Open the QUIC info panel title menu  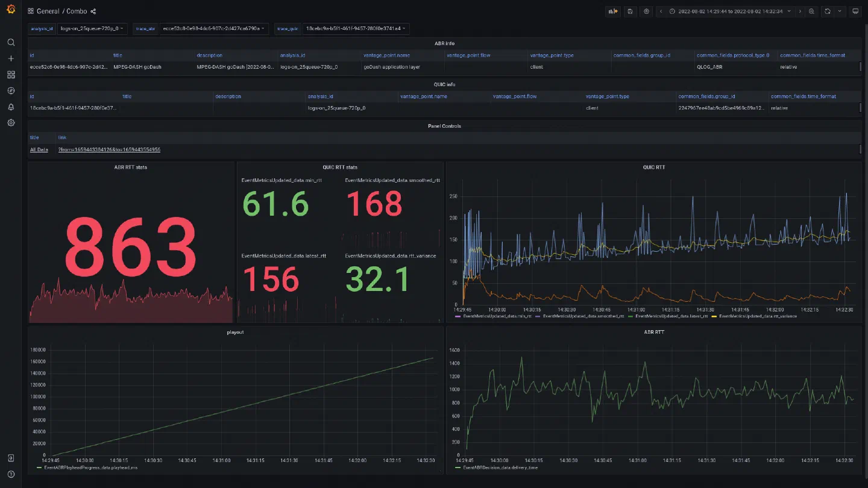444,84
